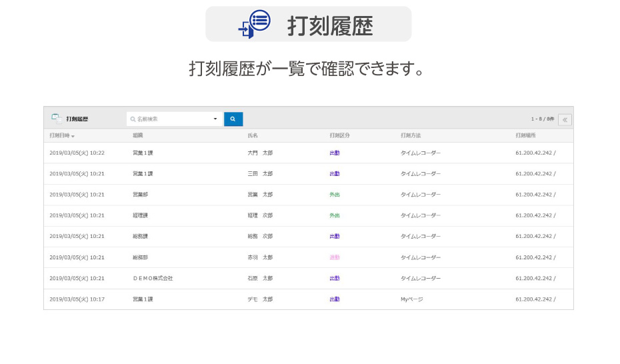
Task: Click the 外出 status for 営業 太郎
Action: [335, 195]
